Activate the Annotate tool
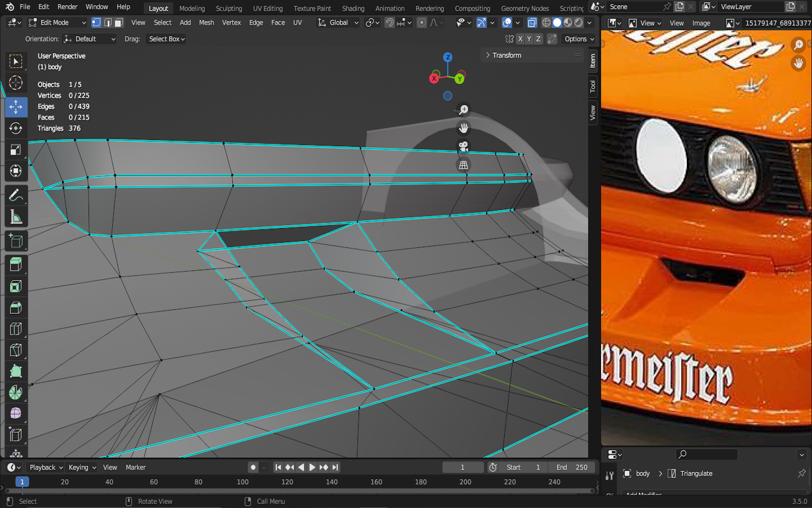 pos(16,195)
